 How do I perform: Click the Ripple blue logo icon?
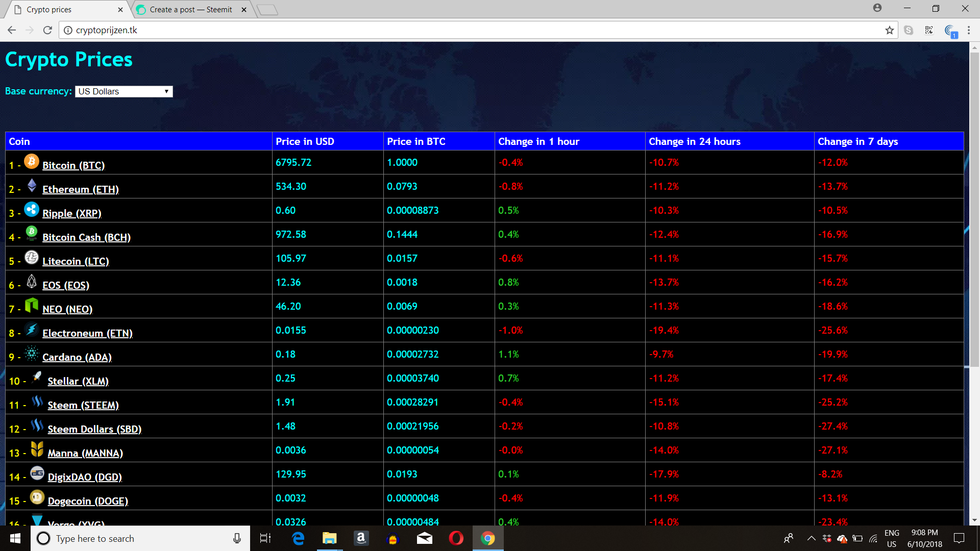(x=32, y=210)
